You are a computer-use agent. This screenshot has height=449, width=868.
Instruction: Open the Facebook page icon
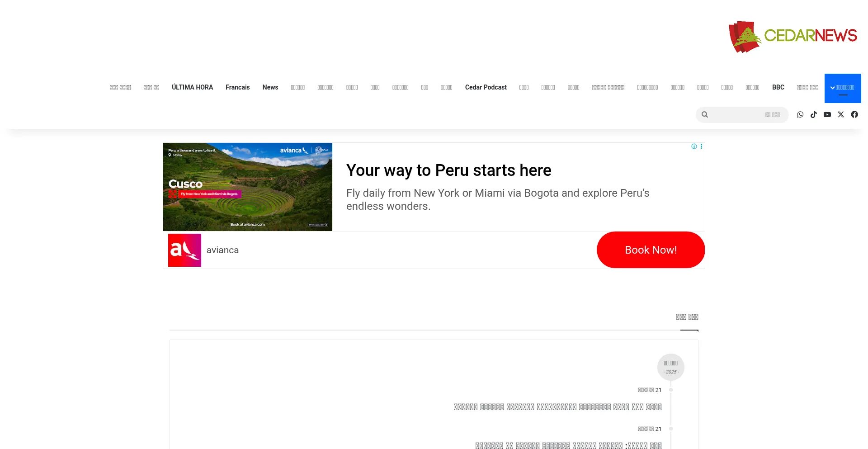pos(854,114)
